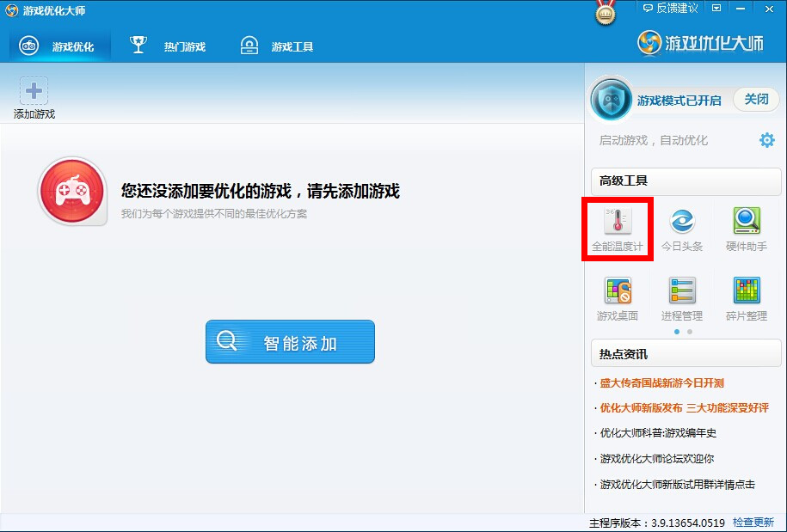Image resolution: width=787 pixels, height=532 pixels.
Task: Start the 碎片整理 defragment tool
Action: pos(747,299)
